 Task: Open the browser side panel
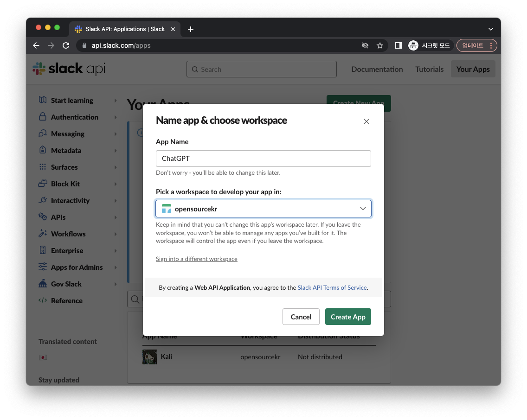click(398, 45)
